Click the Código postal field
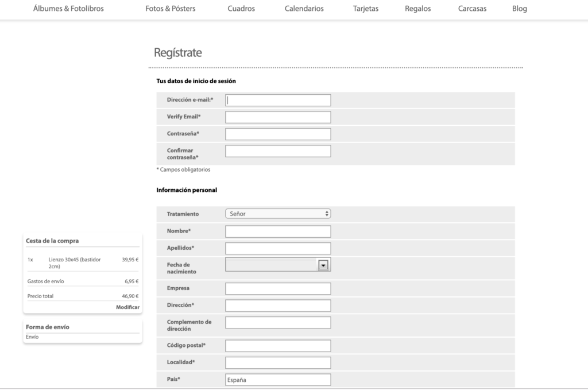 pos(278,346)
